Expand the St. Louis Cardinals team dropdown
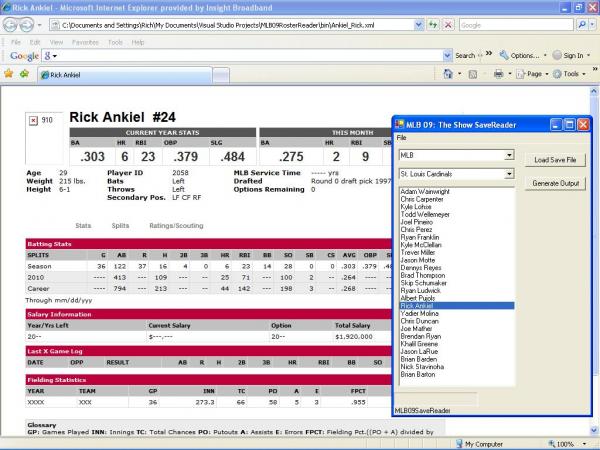This screenshot has width=600, height=450. [509, 174]
